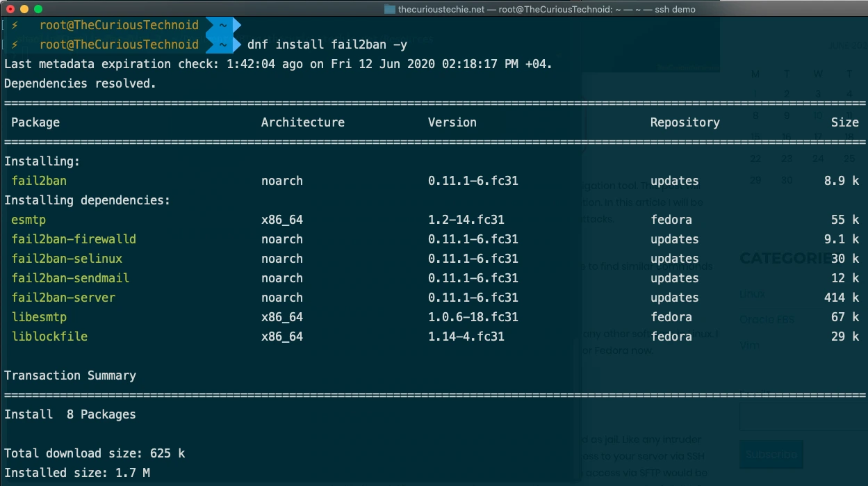Click the 'fail2ban-sendmail' package name
Screen dimensions: 868x486
point(70,278)
